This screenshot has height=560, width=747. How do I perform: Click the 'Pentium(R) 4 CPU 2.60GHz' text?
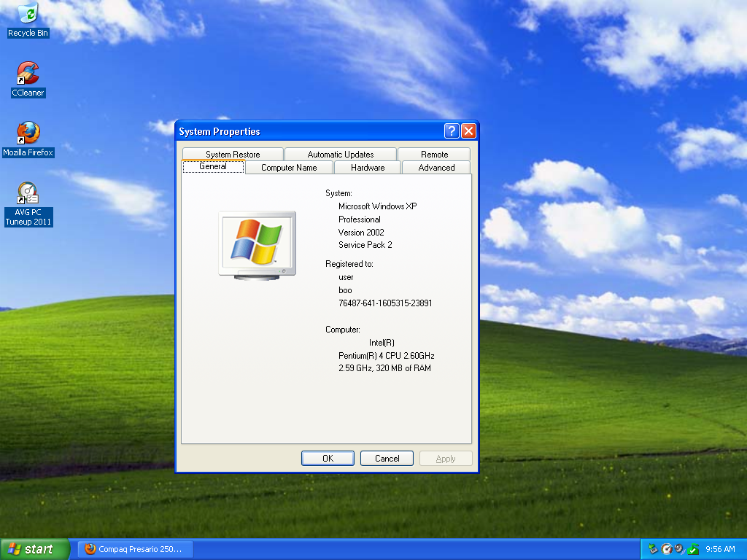pos(387,356)
